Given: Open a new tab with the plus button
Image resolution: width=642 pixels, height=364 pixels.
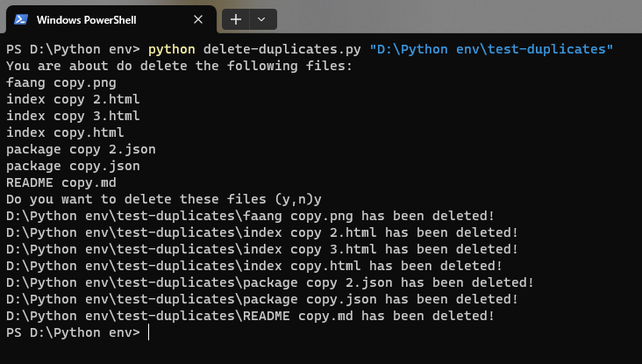Looking at the screenshot, I should point(236,18).
